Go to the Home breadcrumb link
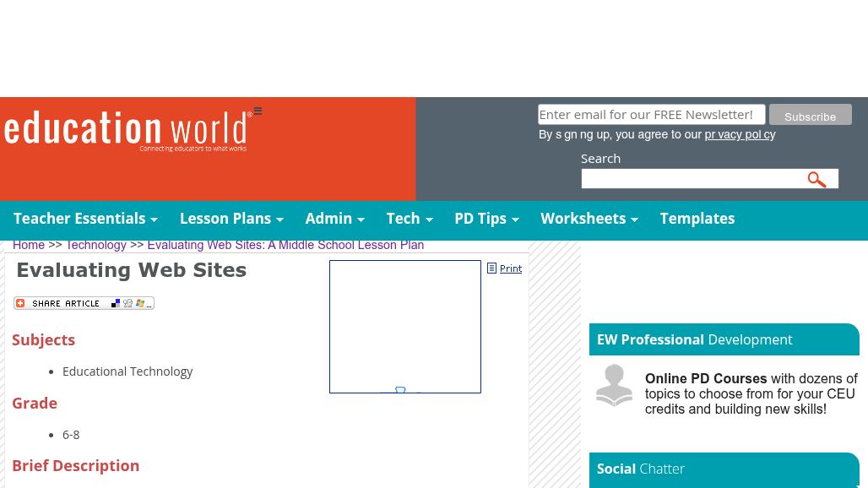 tap(29, 245)
